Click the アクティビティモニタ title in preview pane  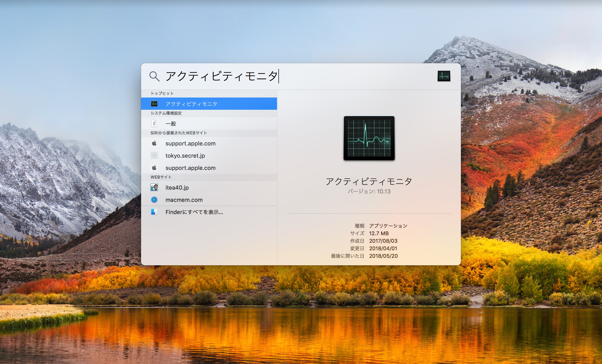point(369,181)
